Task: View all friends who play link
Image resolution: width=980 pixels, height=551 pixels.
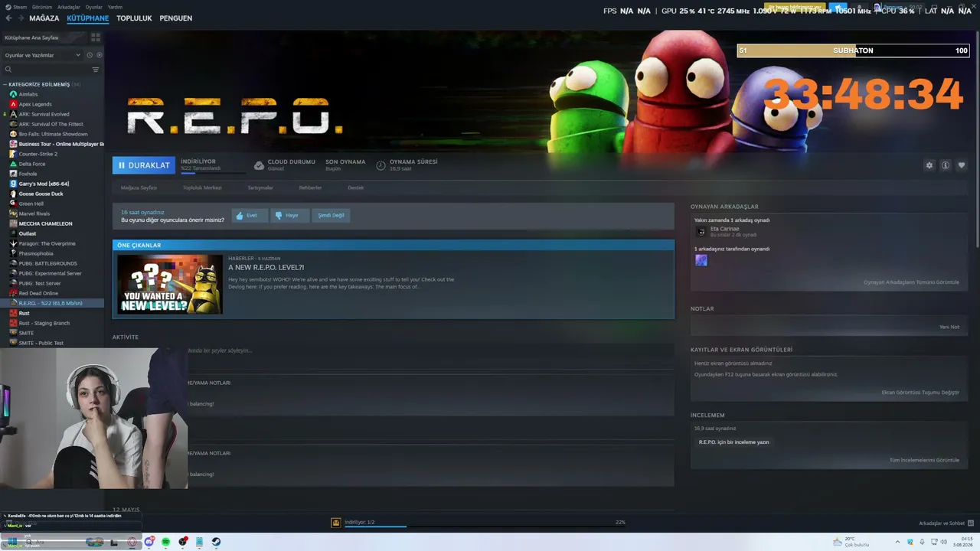Action: [x=911, y=282]
